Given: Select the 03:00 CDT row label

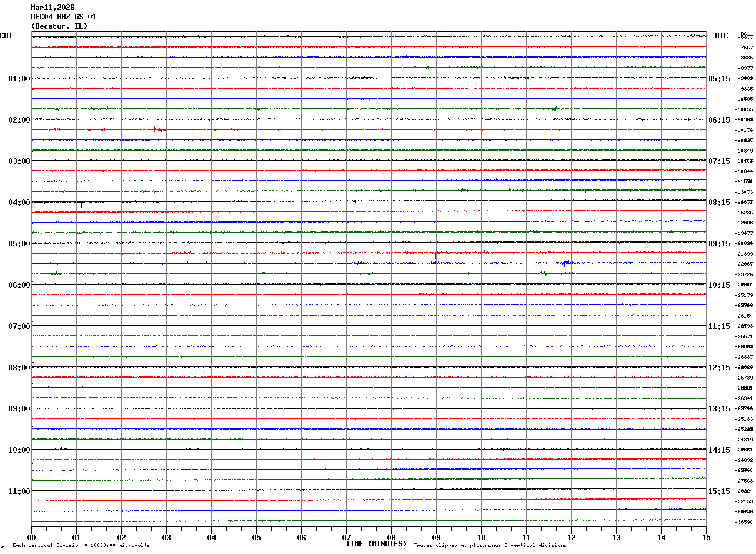Looking at the screenshot, I should pos(19,161).
